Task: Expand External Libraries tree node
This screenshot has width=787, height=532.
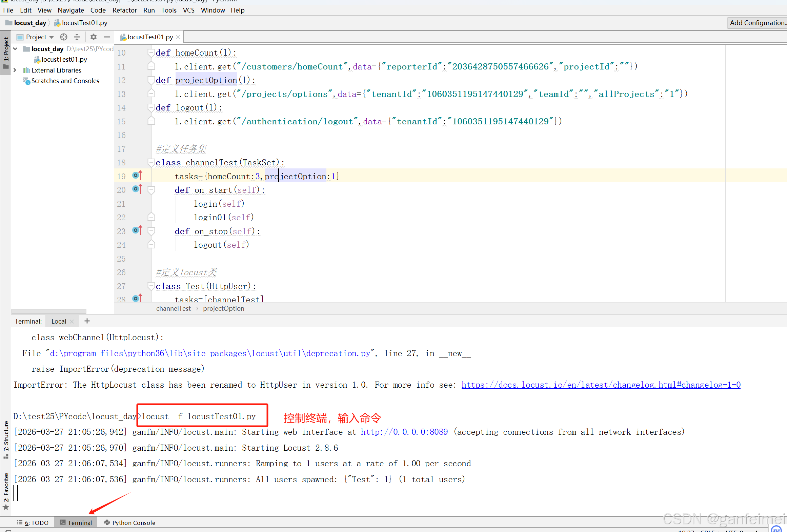Action: click(15, 70)
